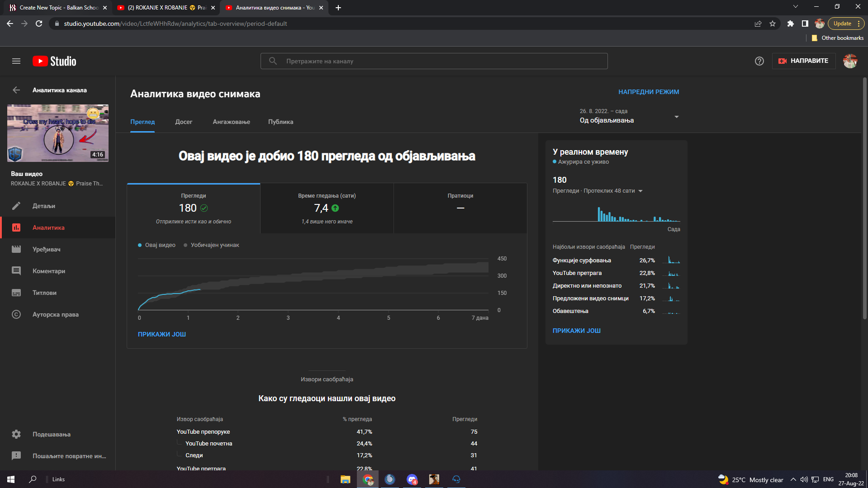Show hidden system tray icons
Viewport: 868px width, 488px height.
pos(793,479)
